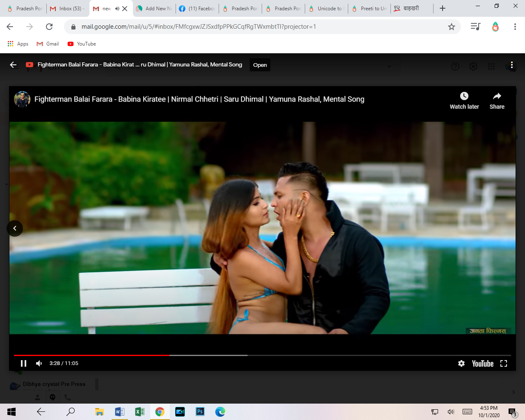Click Open button for the video

(260, 65)
